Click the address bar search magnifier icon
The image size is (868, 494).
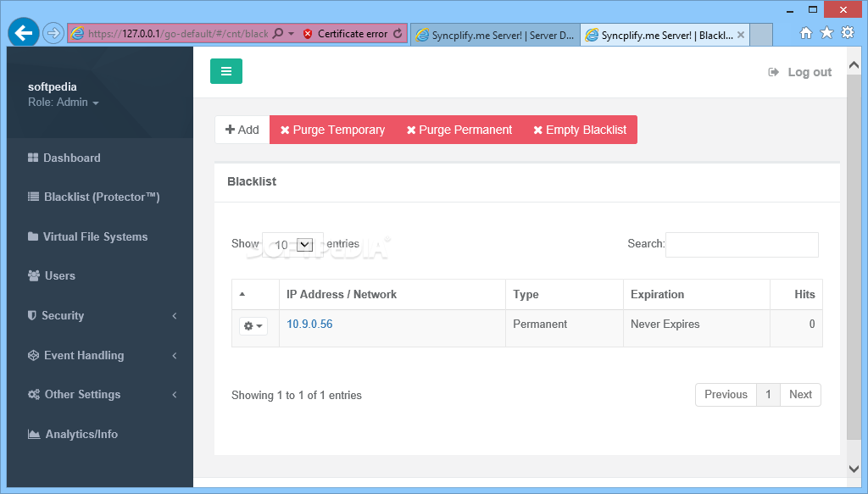pos(278,34)
